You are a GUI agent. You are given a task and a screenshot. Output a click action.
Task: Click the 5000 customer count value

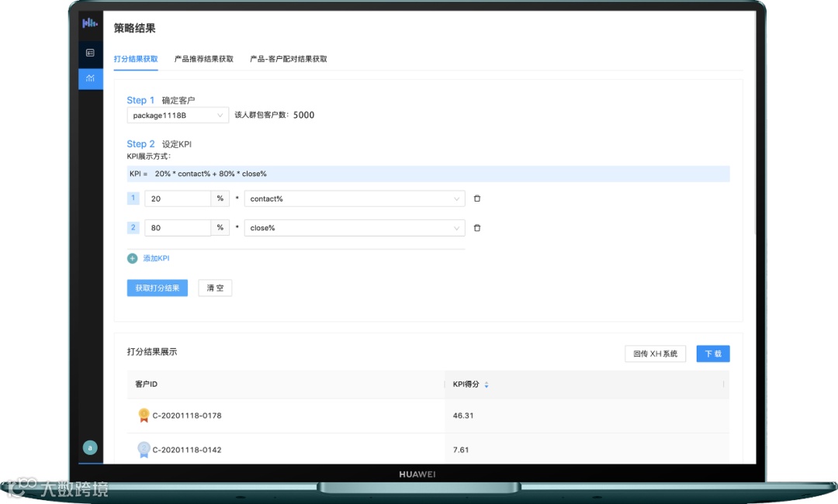(x=303, y=115)
